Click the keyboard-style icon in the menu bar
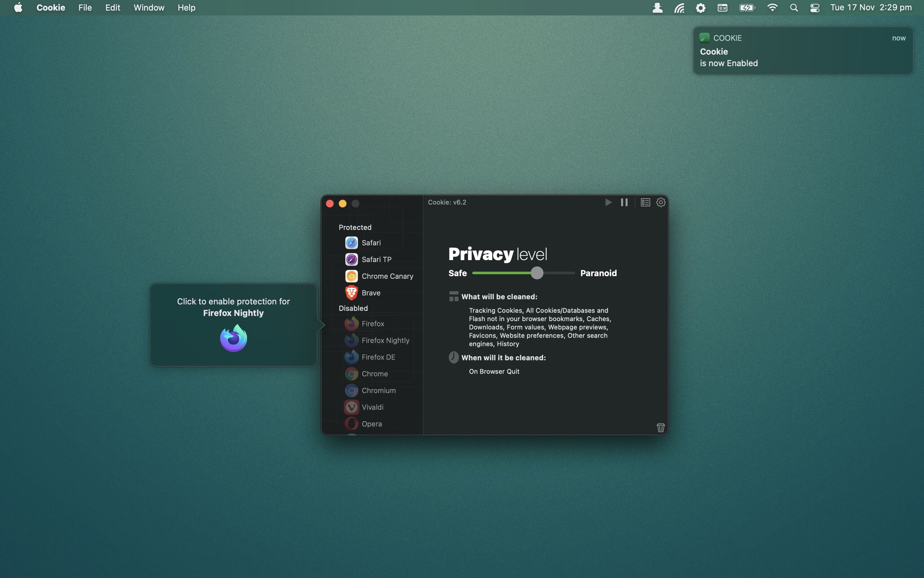The width and height of the screenshot is (924, 578). (723, 8)
